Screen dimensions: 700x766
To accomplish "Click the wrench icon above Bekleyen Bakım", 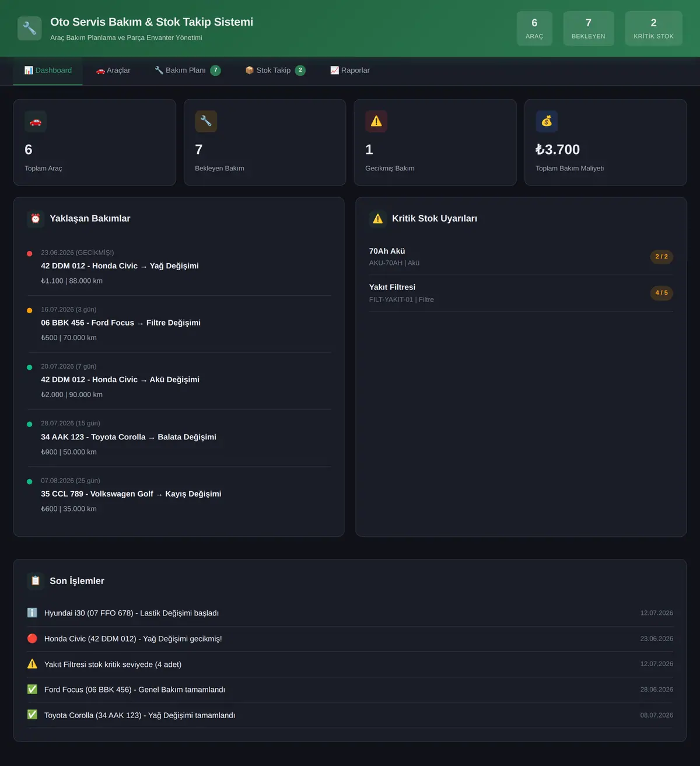I will 206,121.
